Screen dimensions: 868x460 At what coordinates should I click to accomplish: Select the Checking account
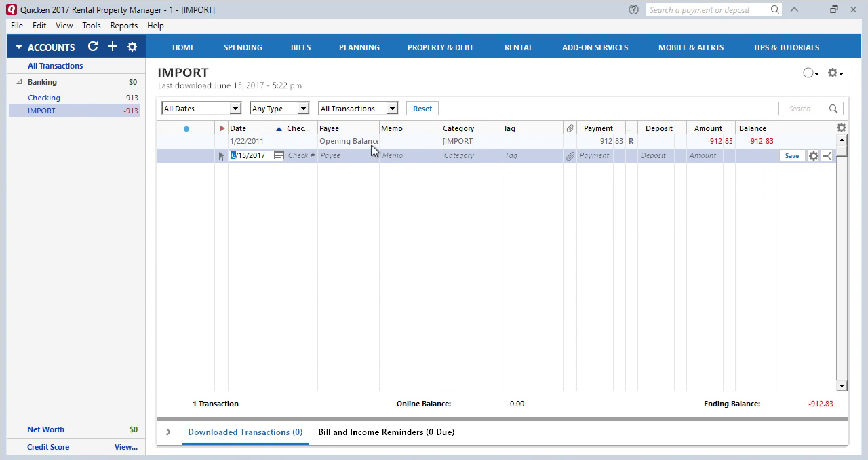(x=44, y=98)
